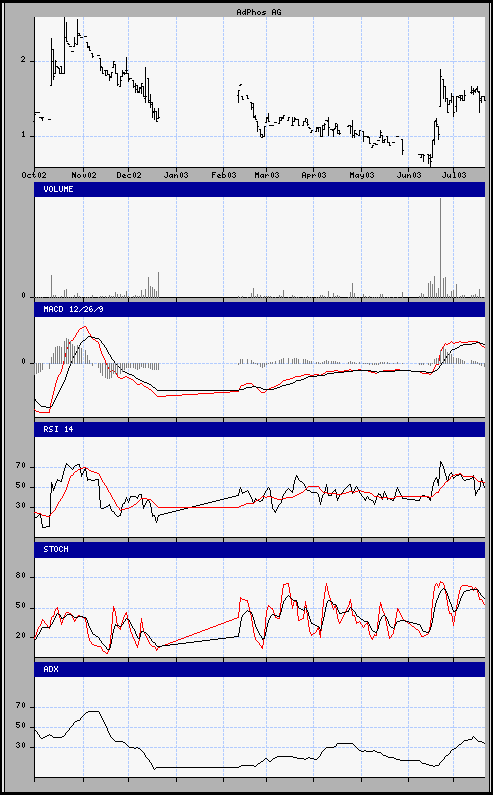Select the Dec02 date label
This screenshot has width=493, height=795.
(129, 175)
